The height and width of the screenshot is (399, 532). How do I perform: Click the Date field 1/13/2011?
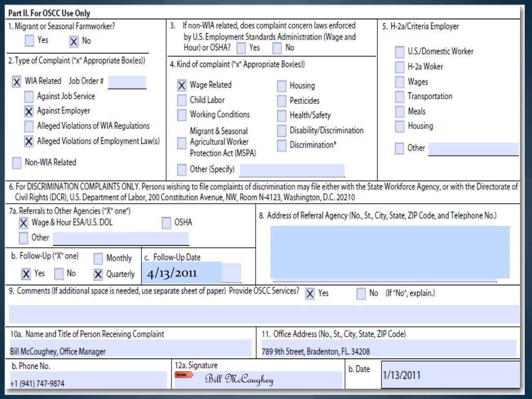click(x=450, y=375)
